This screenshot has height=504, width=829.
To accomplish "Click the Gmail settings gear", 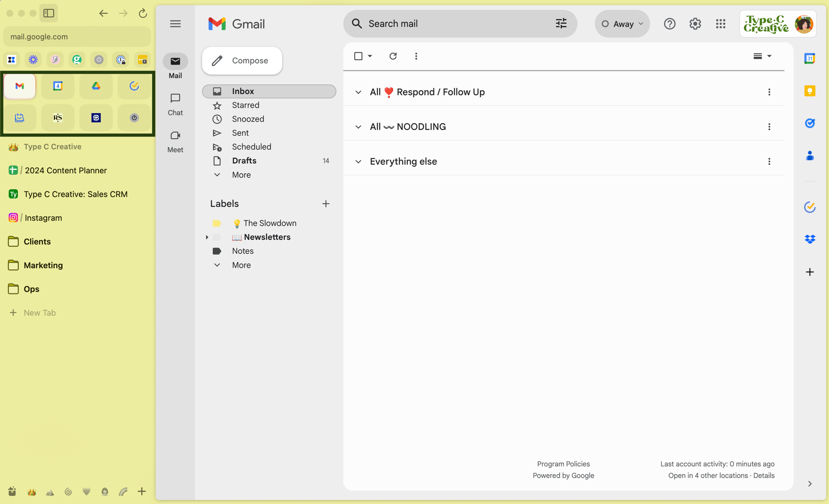I will pyautogui.click(x=695, y=24).
